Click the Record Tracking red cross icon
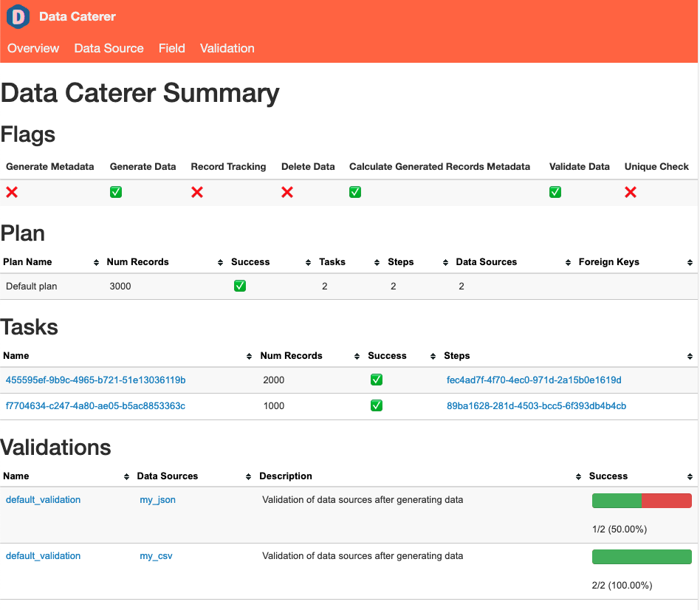Screen dimensions: 700x610 (197, 192)
